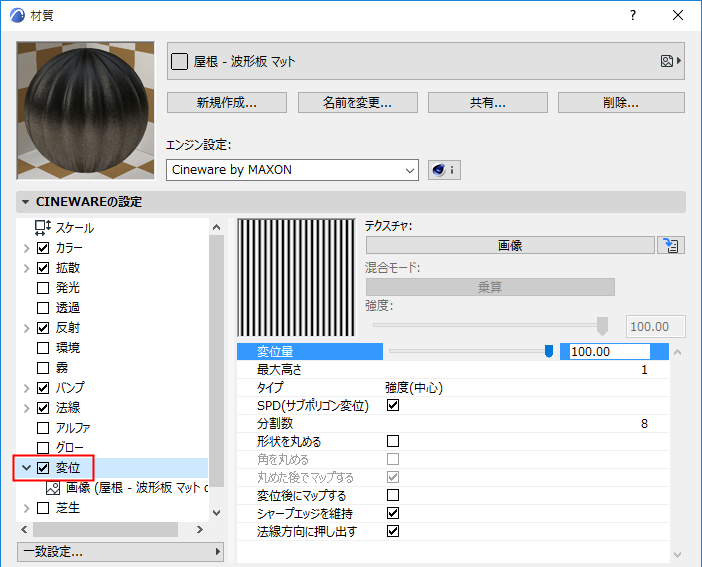Collapse the 変位 tree node
Image resolution: width=702 pixels, height=567 pixels.
click(26, 468)
